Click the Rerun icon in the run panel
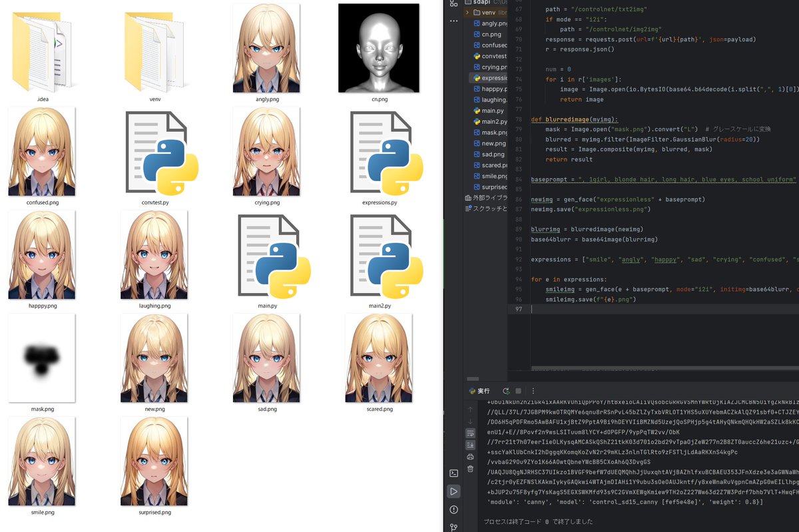799x532 pixels. 506,391
